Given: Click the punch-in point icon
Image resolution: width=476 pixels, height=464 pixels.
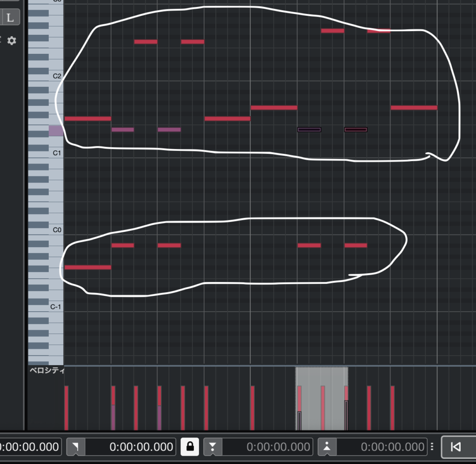Looking at the screenshot, I should point(213,447).
